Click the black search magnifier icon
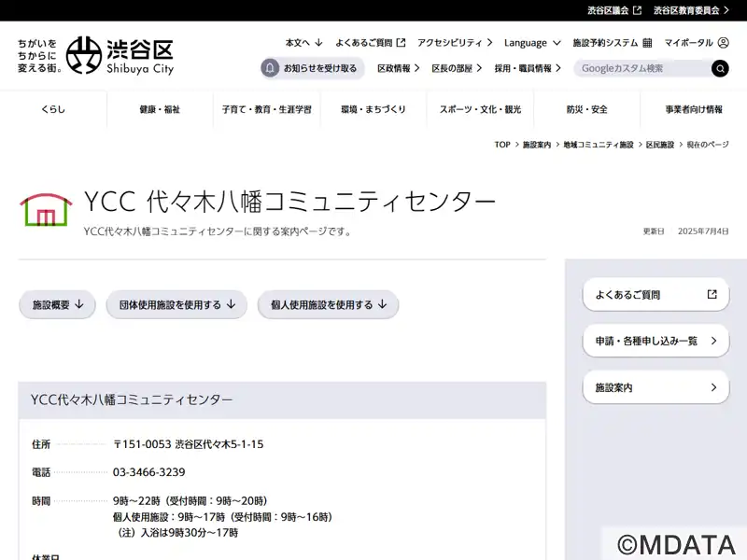747x560 pixels. [x=720, y=68]
